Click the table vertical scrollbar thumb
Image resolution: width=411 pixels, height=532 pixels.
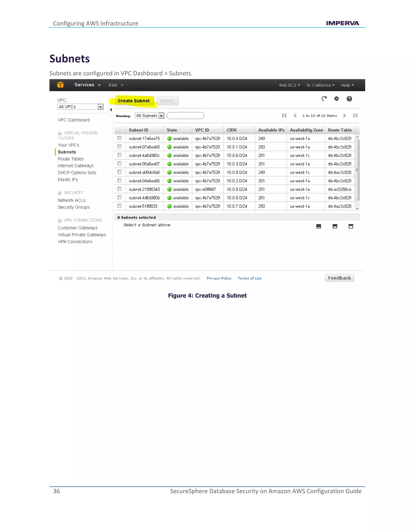pos(357,170)
